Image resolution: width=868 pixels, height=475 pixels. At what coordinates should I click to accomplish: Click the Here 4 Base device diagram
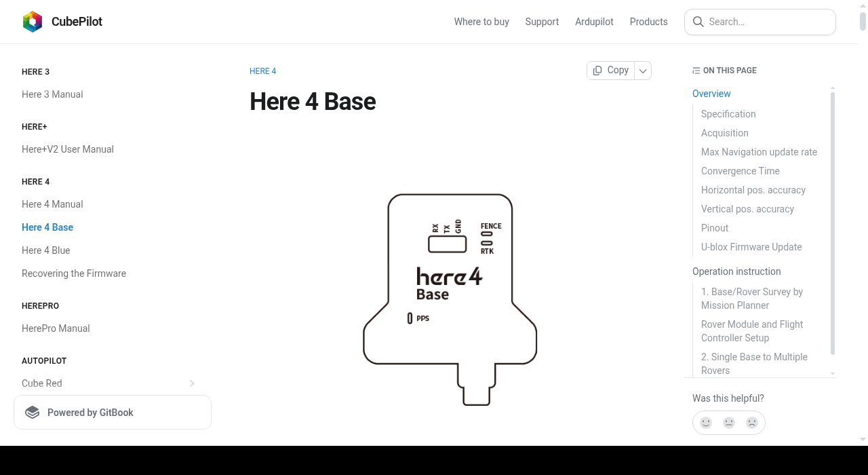(450, 299)
